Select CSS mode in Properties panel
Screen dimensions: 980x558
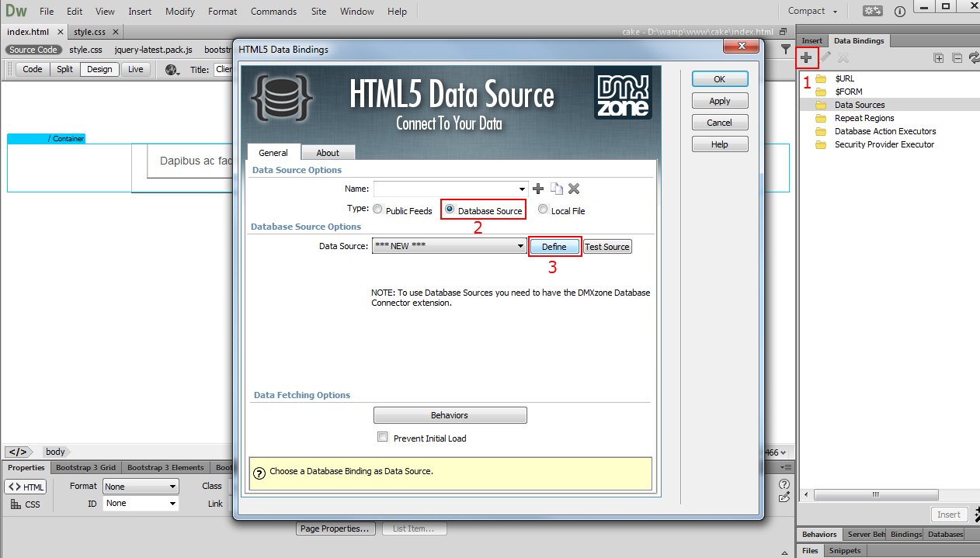pos(26,504)
